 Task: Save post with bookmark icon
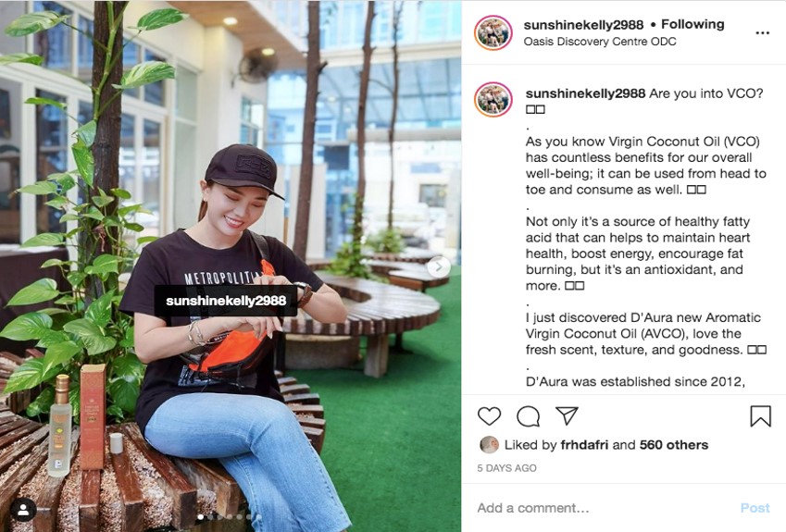point(760,415)
